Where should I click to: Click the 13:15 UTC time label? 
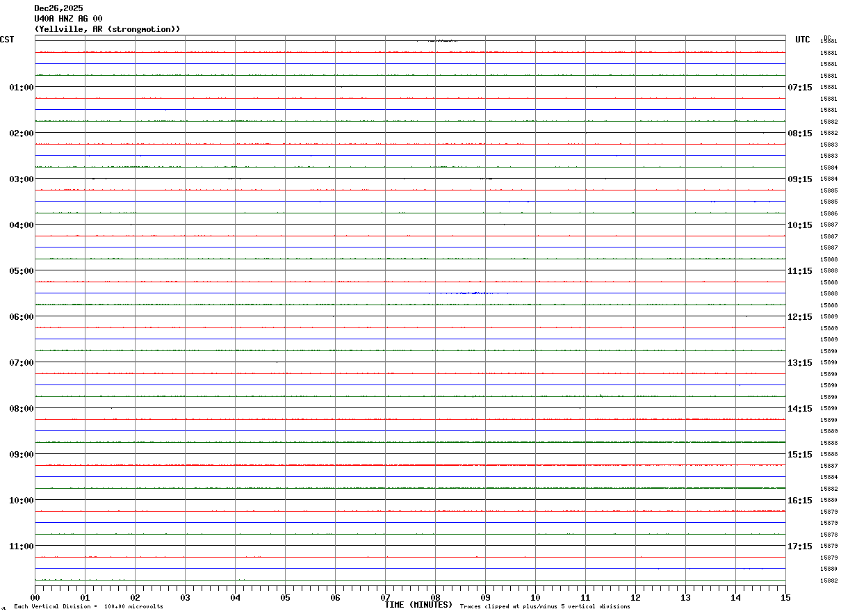(799, 363)
